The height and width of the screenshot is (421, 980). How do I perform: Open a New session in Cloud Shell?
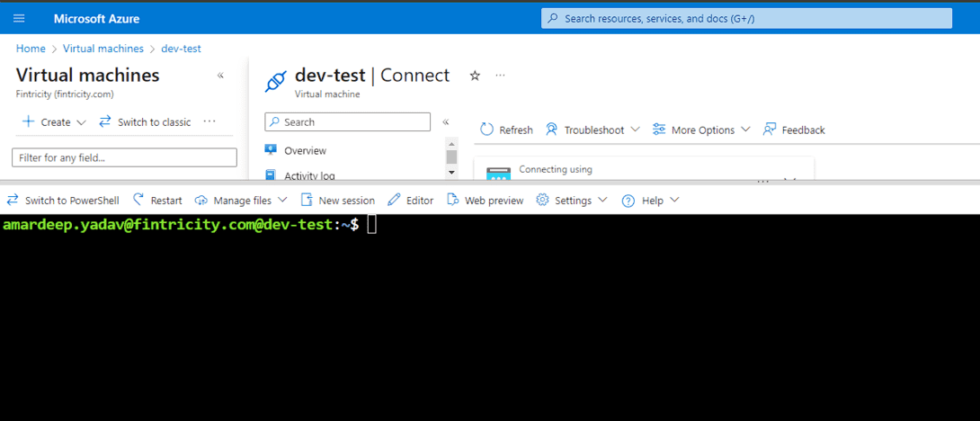pos(338,201)
